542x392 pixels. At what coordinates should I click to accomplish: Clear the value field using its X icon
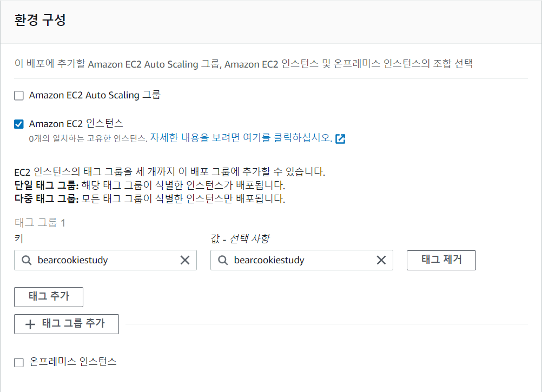(381, 260)
